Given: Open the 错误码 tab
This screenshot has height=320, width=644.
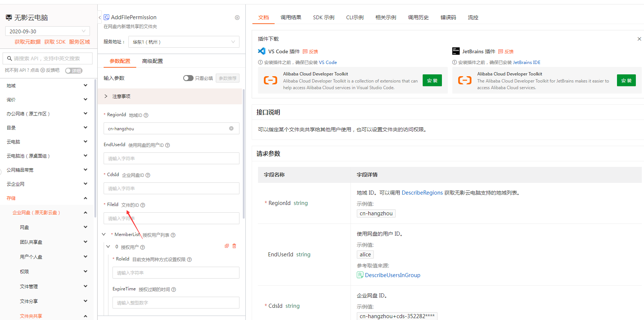Looking at the screenshot, I should (448, 17).
